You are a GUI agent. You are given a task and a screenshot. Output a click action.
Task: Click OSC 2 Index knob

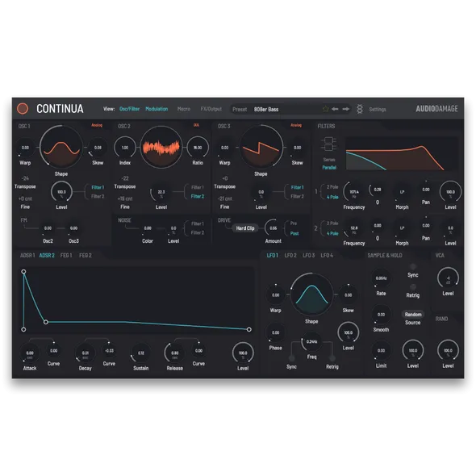(125, 148)
